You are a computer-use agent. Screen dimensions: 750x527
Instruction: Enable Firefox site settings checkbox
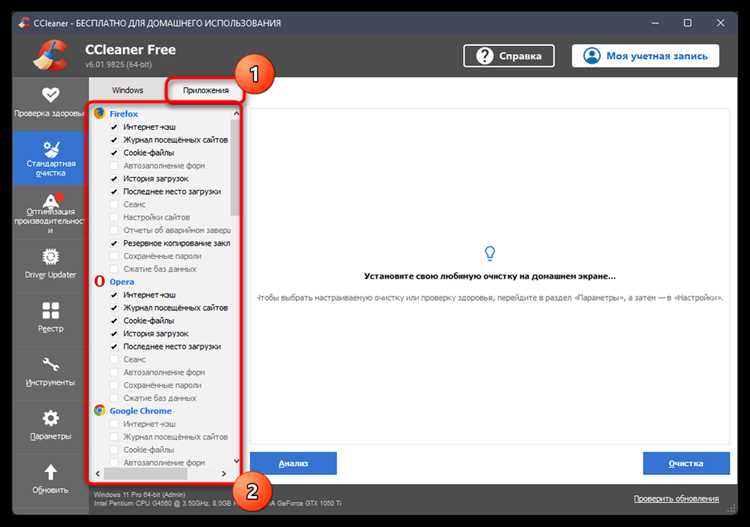click(x=114, y=218)
